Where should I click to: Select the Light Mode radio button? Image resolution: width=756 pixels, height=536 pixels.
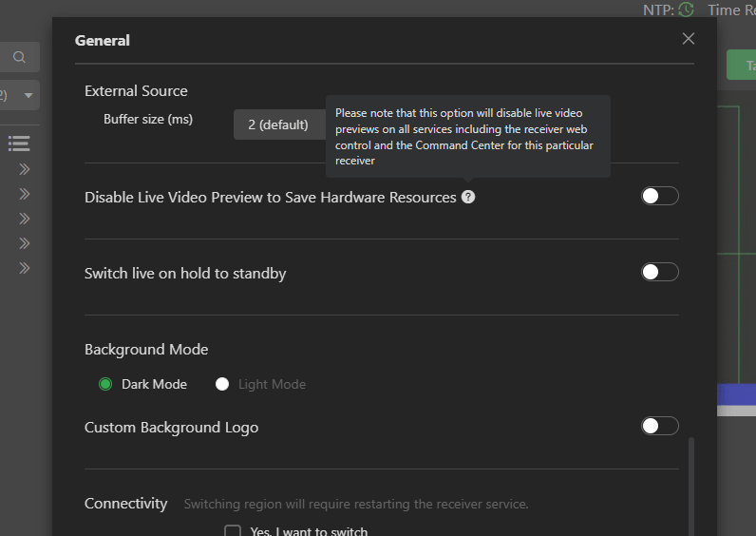pyautogui.click(x=222, y=384)
